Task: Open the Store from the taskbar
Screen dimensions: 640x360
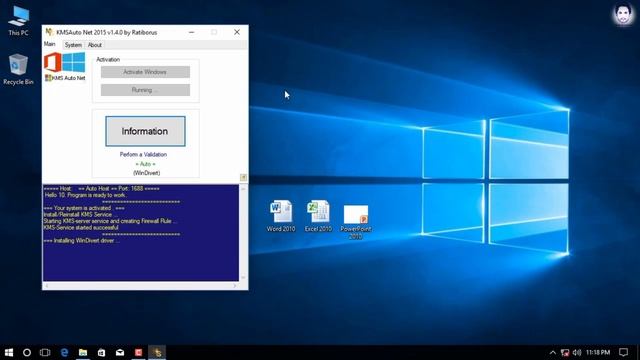Action: 101,352
